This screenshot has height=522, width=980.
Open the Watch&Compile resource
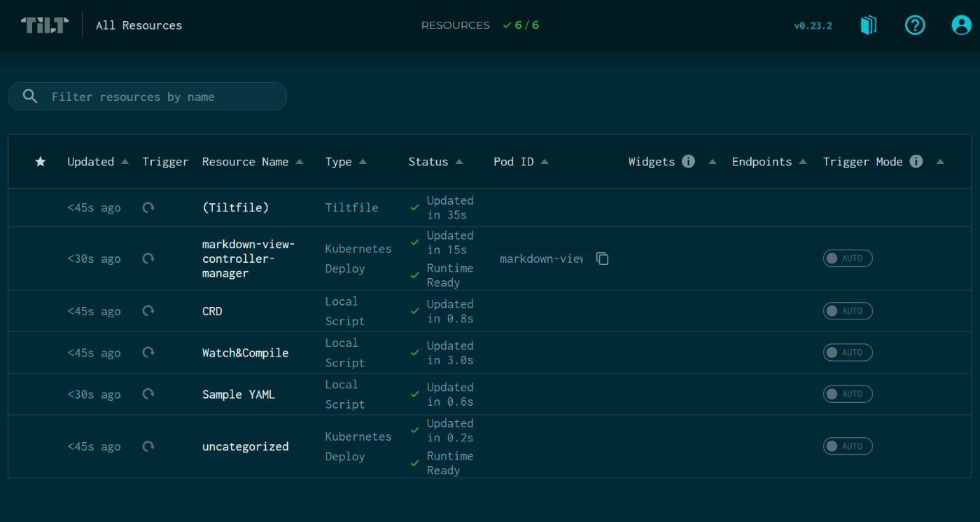[x=245, y=352]
